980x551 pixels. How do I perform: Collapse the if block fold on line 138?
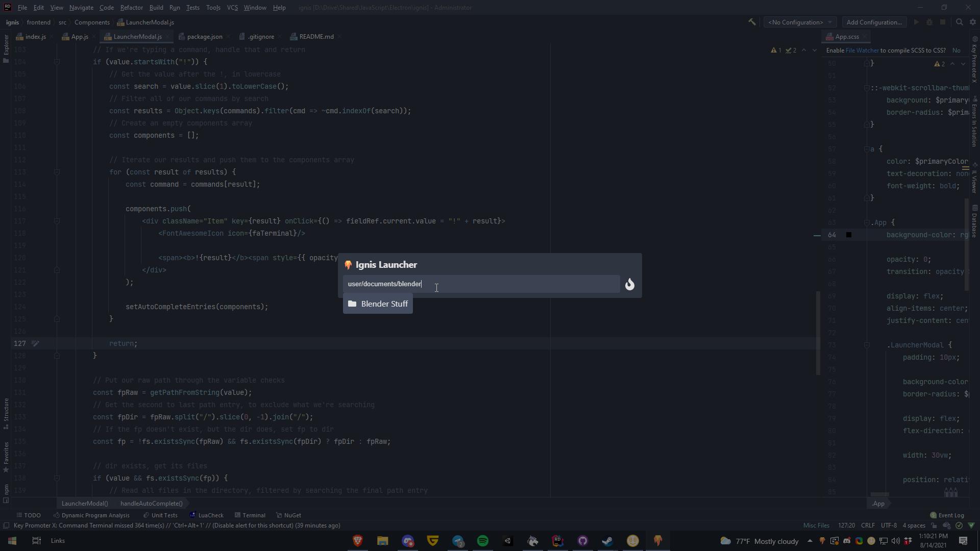(57, 478)
